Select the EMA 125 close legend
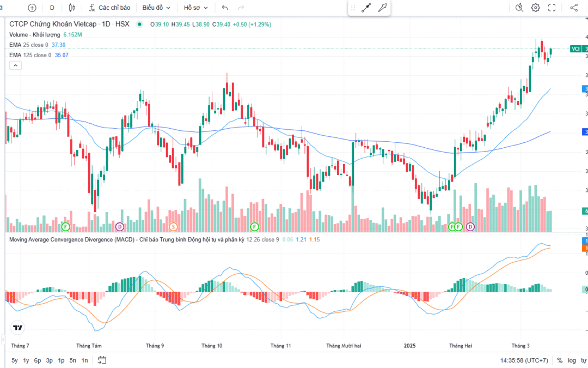588x368 pixels. click(x=30, y=55)
